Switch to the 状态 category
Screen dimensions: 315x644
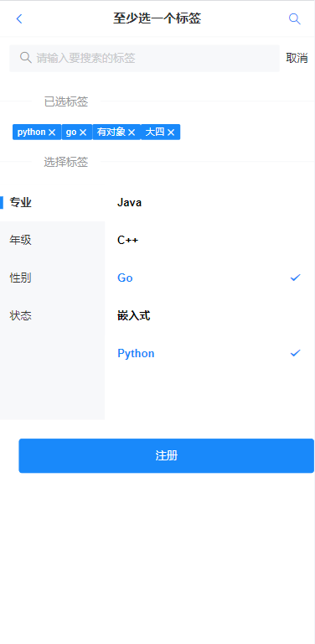[53, 316]
